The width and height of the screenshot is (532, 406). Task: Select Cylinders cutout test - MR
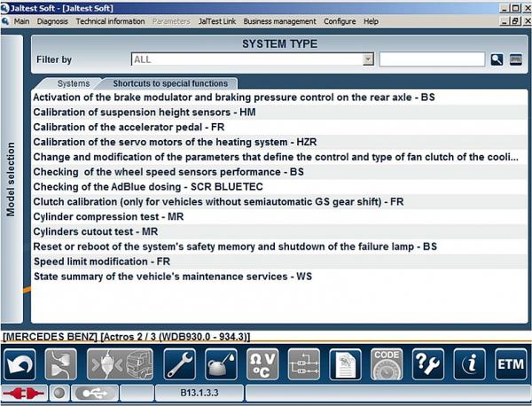(279, 231)
